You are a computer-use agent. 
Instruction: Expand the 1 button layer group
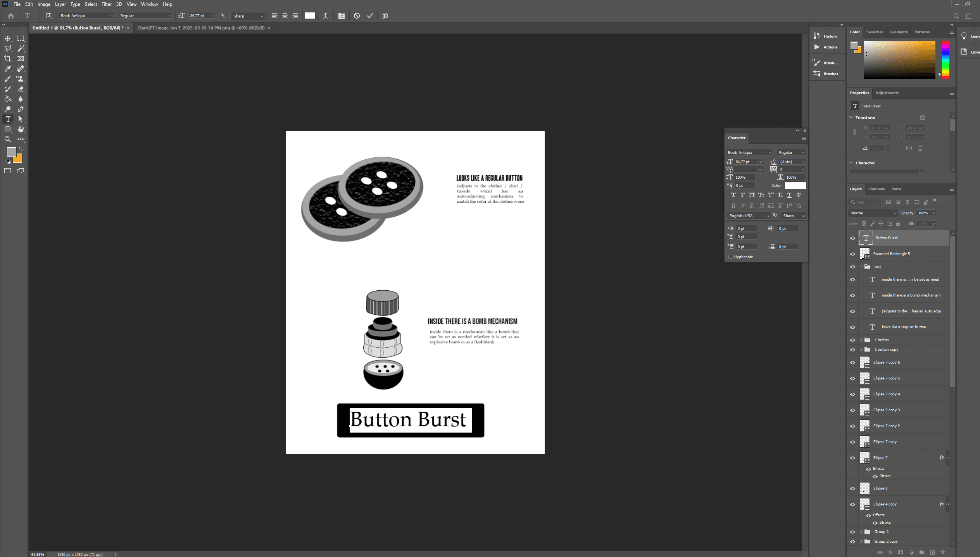[x=861, y=340]
